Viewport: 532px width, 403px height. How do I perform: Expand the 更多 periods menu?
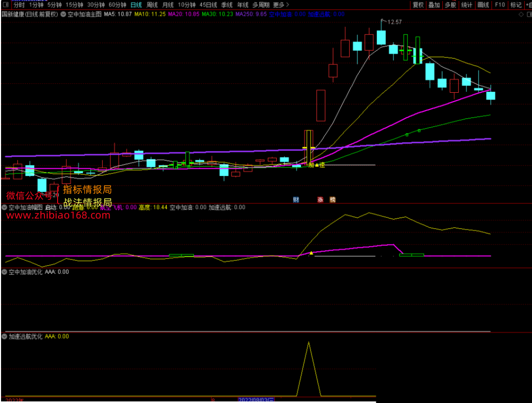281,5
